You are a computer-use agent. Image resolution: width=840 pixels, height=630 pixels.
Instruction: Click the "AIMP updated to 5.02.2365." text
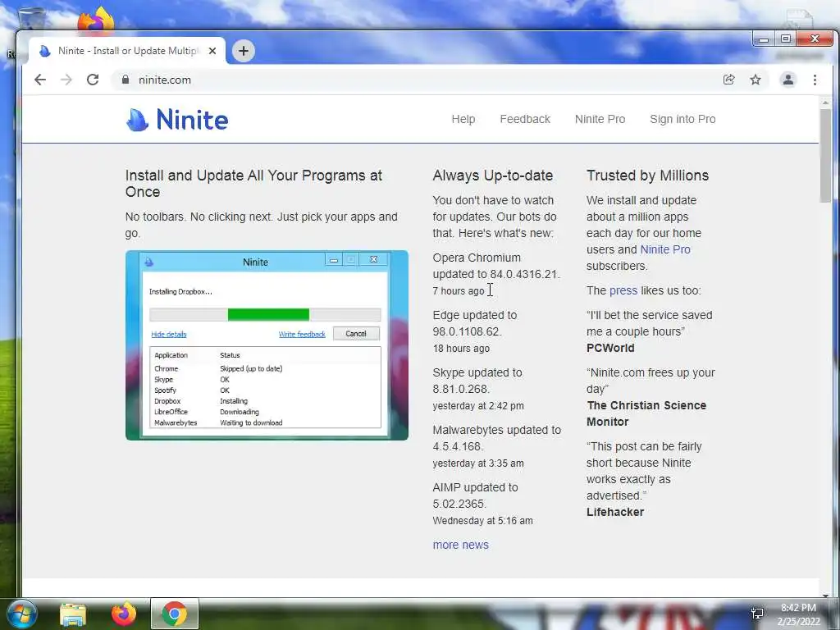coord(475,495)
